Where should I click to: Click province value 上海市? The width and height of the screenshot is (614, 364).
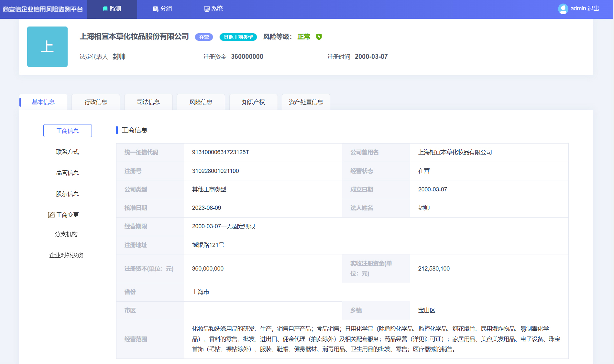[201, 292]
